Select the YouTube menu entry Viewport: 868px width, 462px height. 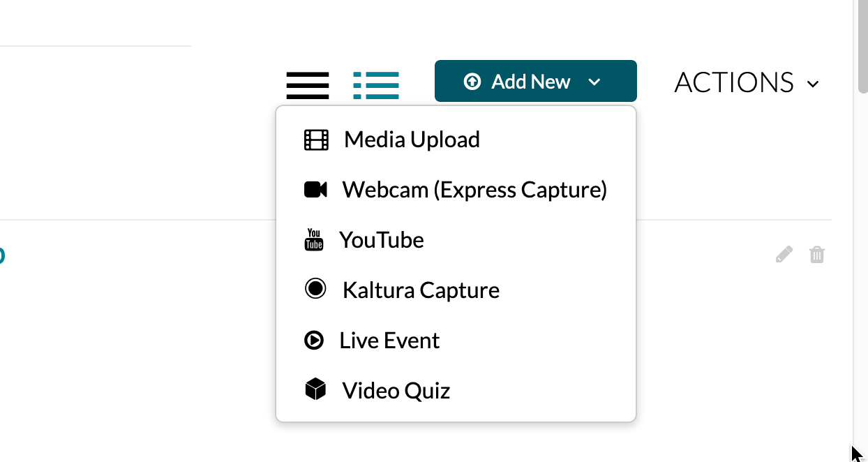(x=382, y=240)
